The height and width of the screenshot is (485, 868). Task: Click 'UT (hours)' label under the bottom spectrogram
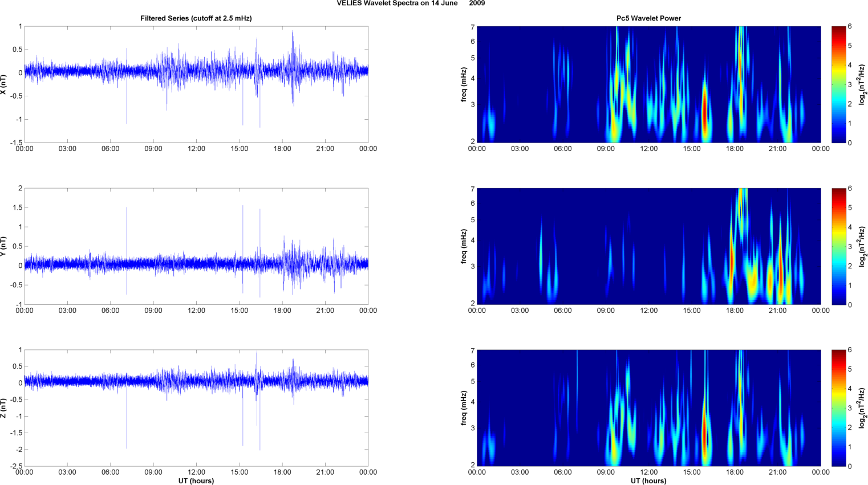(648, 481)
